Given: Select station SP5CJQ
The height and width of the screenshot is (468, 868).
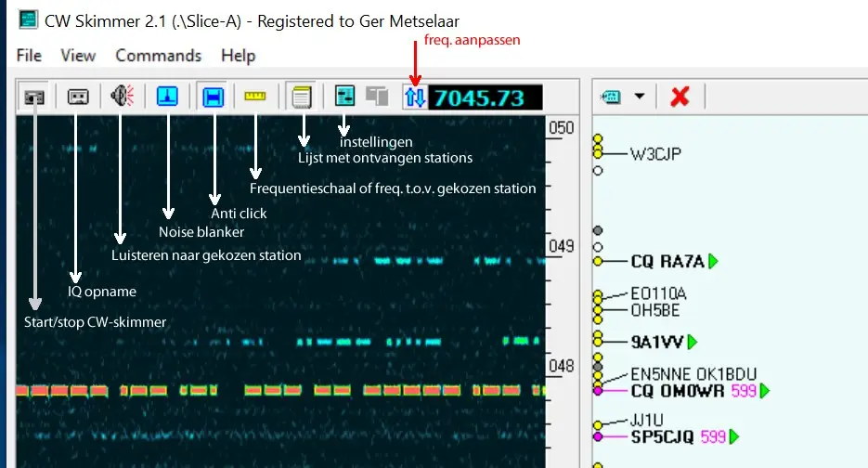Looking at the screenshot, I should (x=662, y=437).
